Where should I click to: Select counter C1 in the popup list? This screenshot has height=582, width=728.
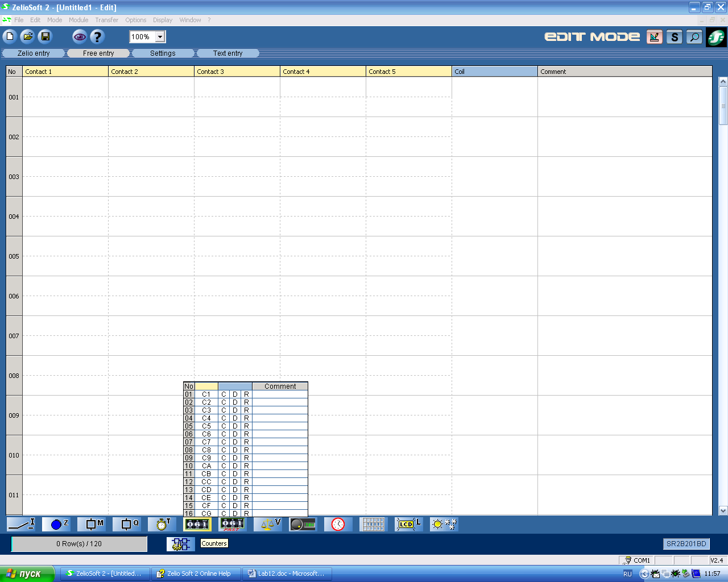click(206, 394)
